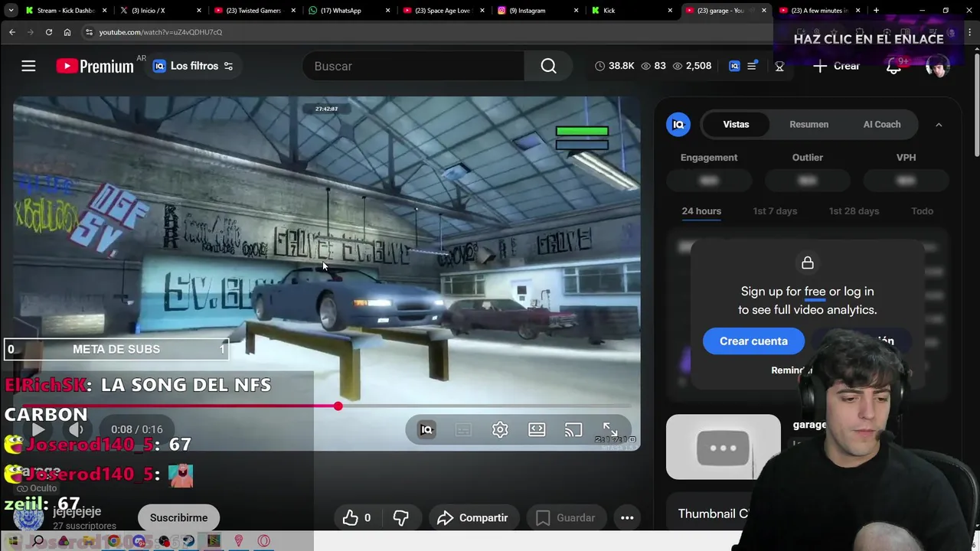
Task: Click the jejejejeje channel name
Action: pos(77,511)
